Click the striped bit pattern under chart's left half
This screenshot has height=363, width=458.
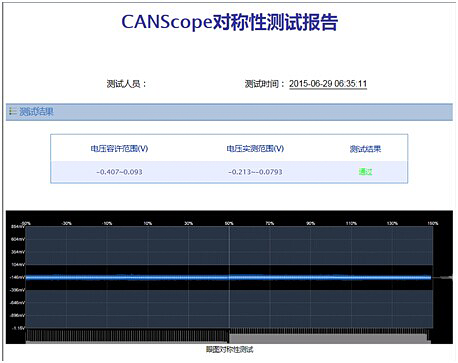point(127,335)
